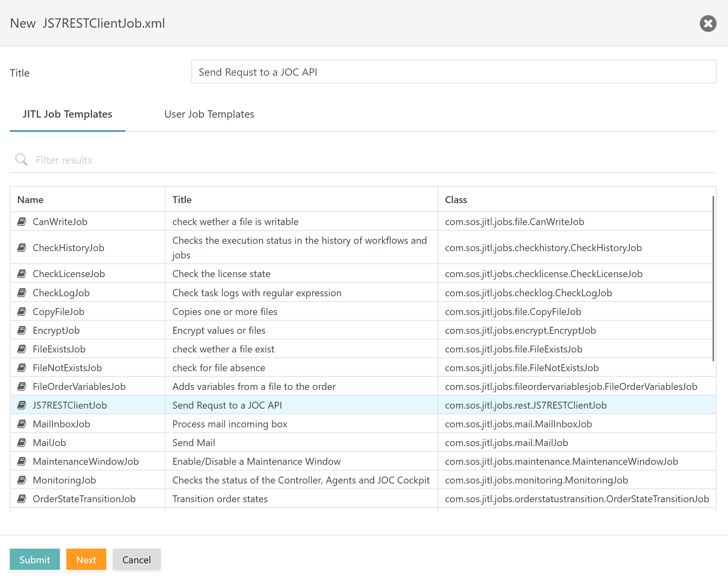728x582 pixels.
Task: Click the book icon beside JS7RESTClientJob
Action: 22,405
